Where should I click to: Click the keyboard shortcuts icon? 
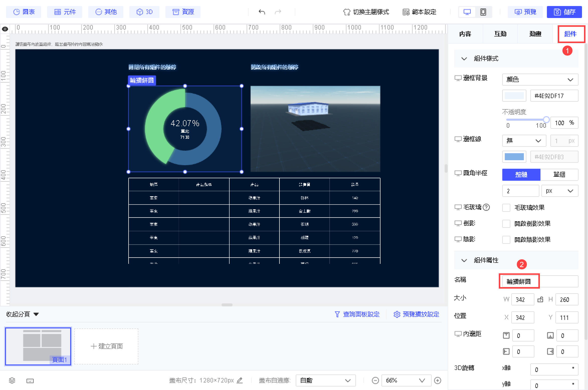coord(30,381)
